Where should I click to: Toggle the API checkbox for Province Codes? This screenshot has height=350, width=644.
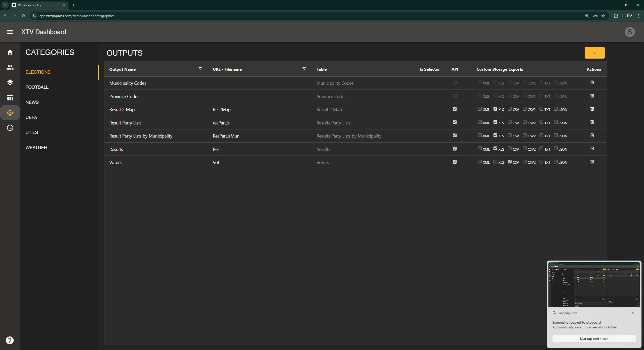pyautogui.click(x=454, y=96)
